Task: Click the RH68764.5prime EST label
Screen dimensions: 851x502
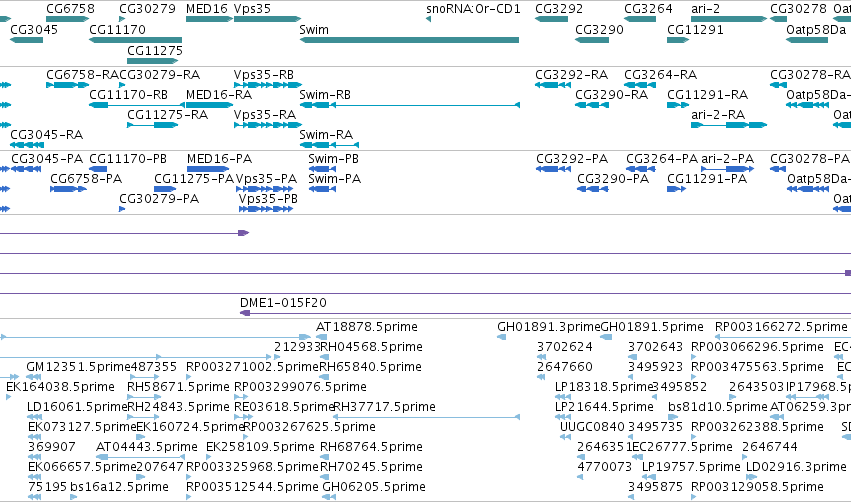Action: point(371,447)
